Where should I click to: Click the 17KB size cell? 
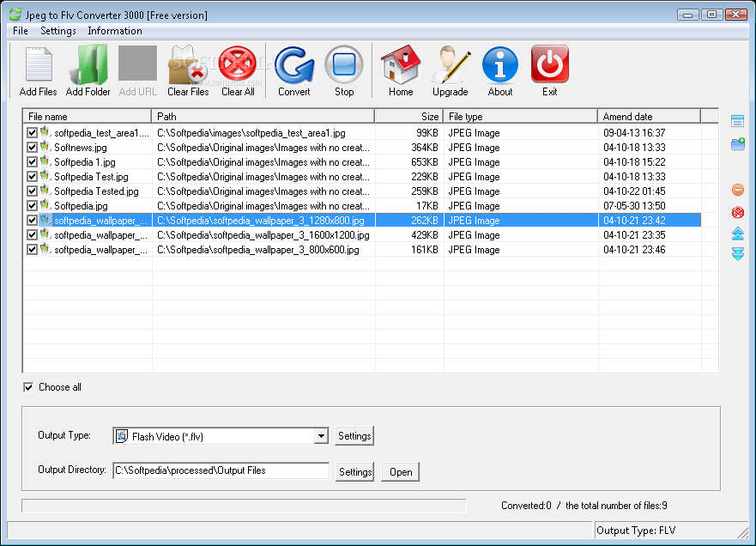427,206
